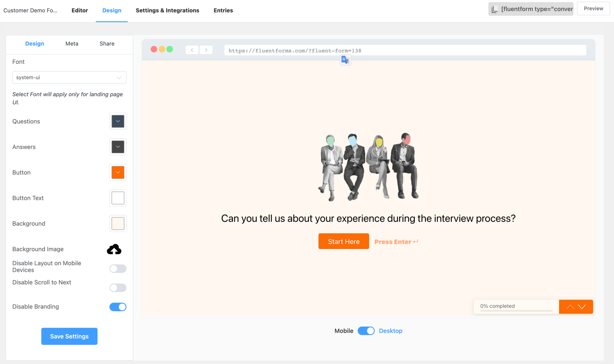Click the up arrow to go to previous question
The image size is (614, 364).
(570, 306)
